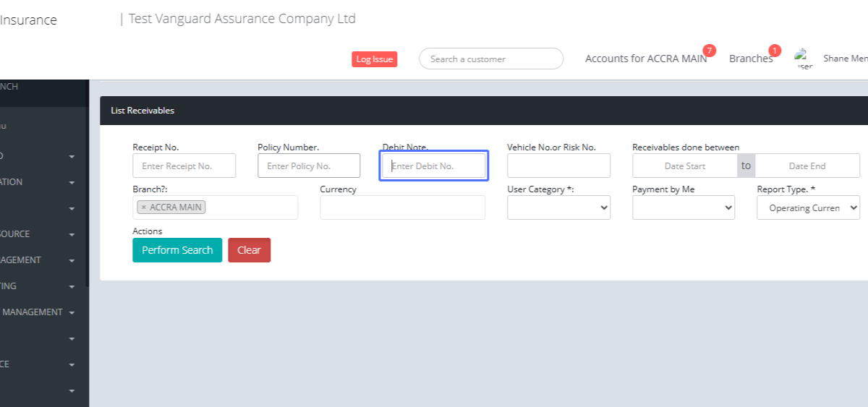The height and width of the screenshot is (407, 868).
Task: Open Accounts for ACCRA MAIN menu
Action: (x=645, y=59)
